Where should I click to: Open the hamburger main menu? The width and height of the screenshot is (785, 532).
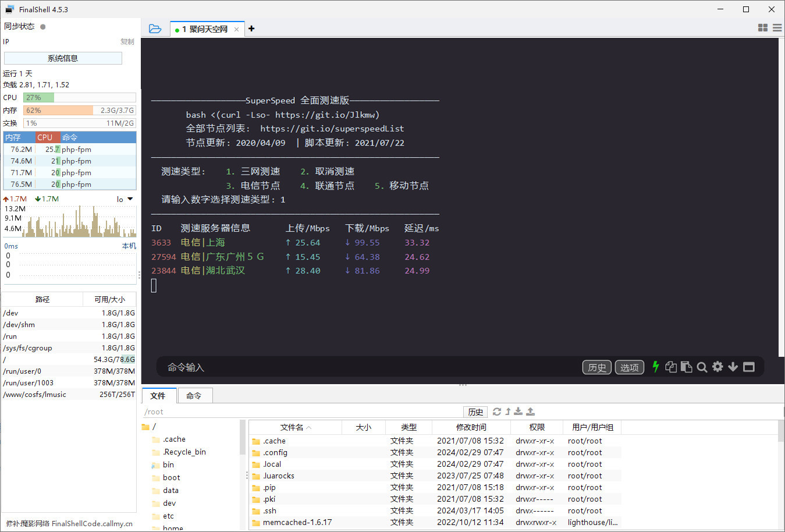point(777,28)
